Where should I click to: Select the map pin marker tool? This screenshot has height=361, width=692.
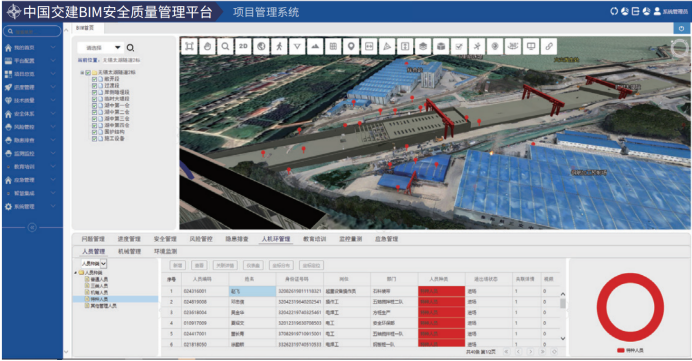pyautogui.click(x=351, y=46)
